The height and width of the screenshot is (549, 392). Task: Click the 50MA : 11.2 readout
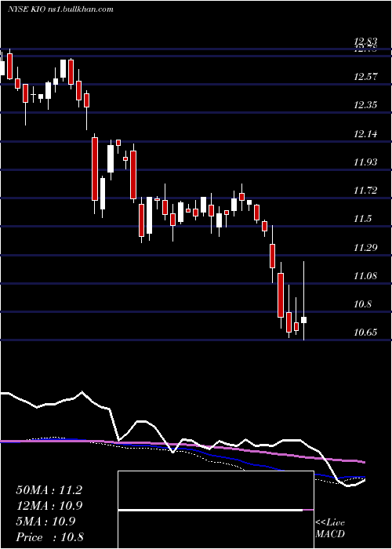49,490
